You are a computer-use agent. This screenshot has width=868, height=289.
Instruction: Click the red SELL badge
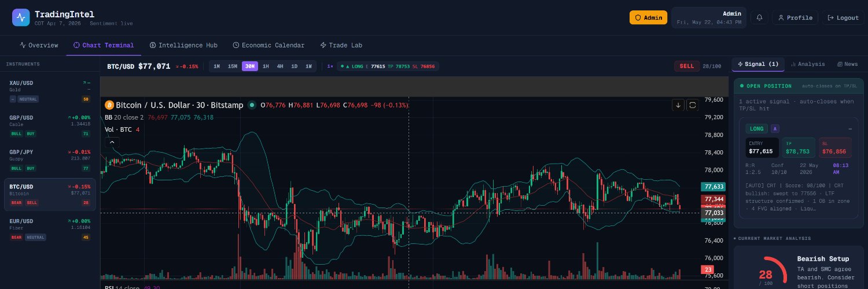tap(687, 66)
